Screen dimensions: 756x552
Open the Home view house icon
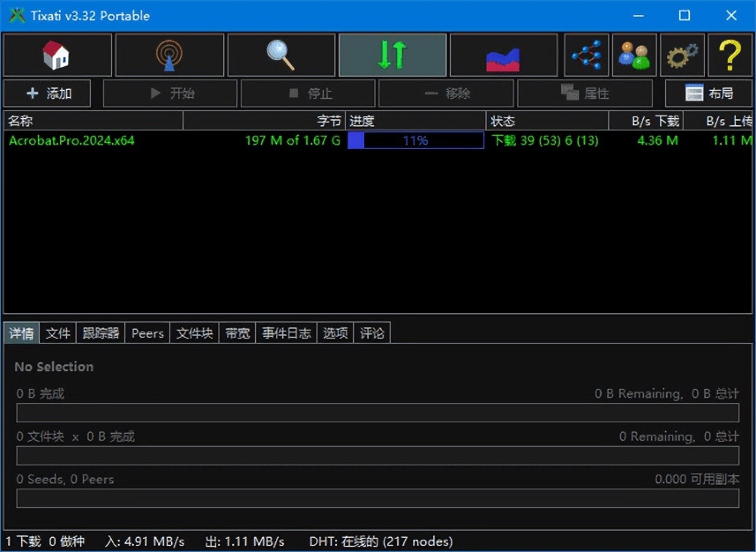tap(57, 55)
